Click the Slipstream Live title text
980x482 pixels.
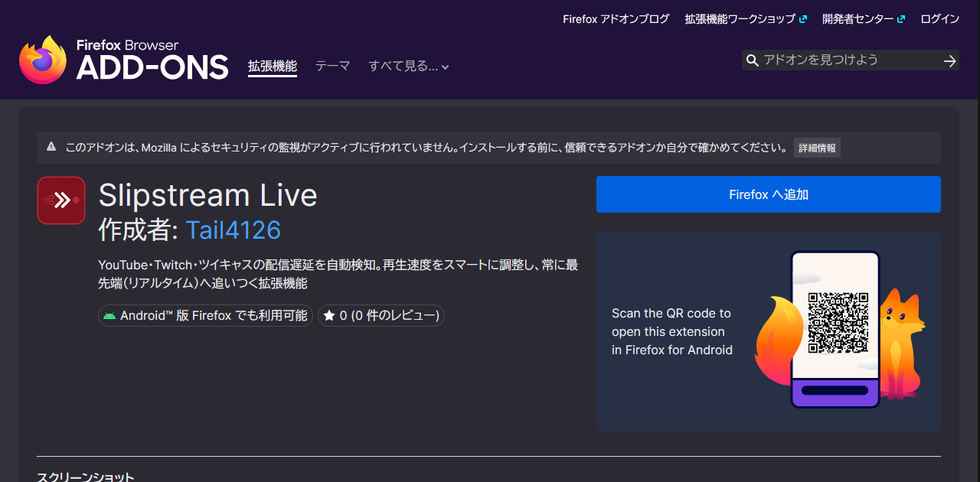(x=207, y=195)
